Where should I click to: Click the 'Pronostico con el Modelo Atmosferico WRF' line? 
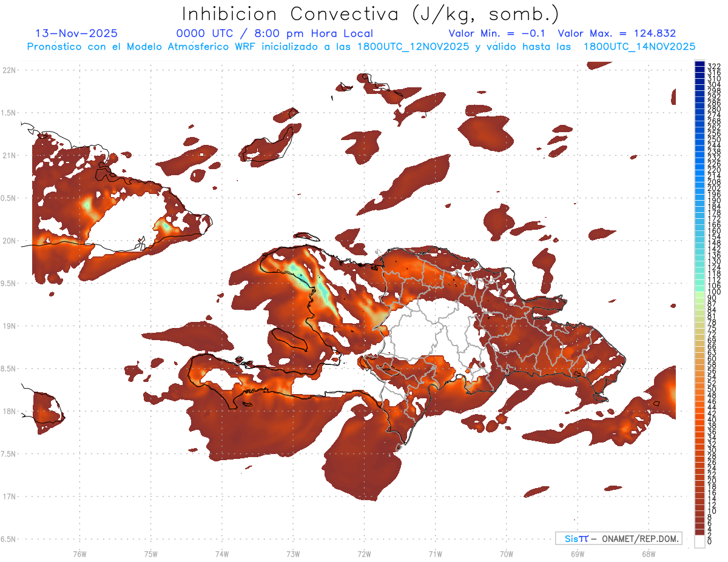tap(361, 46)
